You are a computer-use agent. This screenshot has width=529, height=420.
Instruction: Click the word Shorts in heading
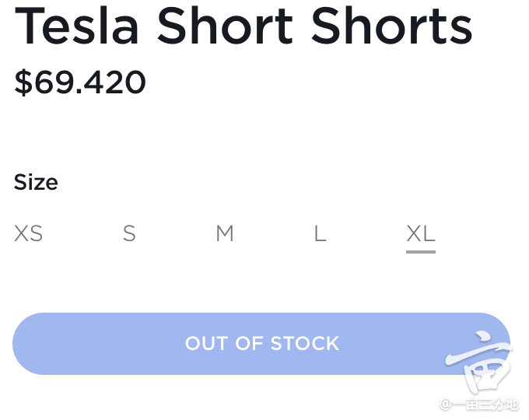(391, 26)
